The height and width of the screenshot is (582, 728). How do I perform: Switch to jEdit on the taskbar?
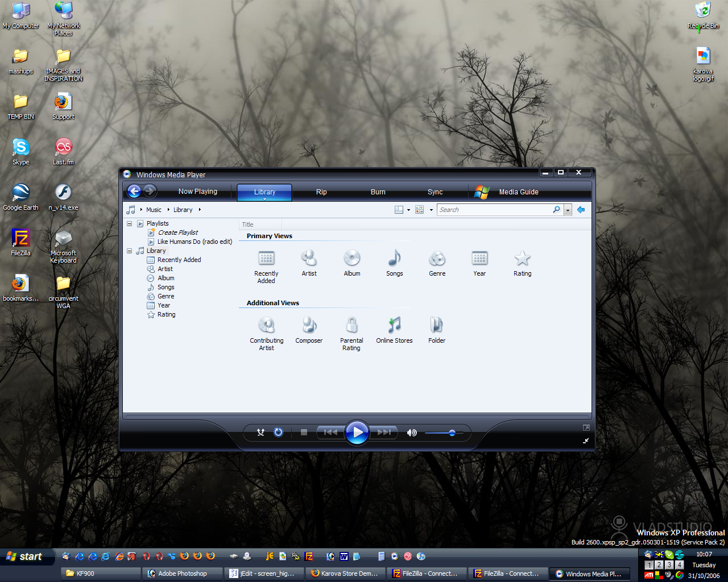[264, 573]
